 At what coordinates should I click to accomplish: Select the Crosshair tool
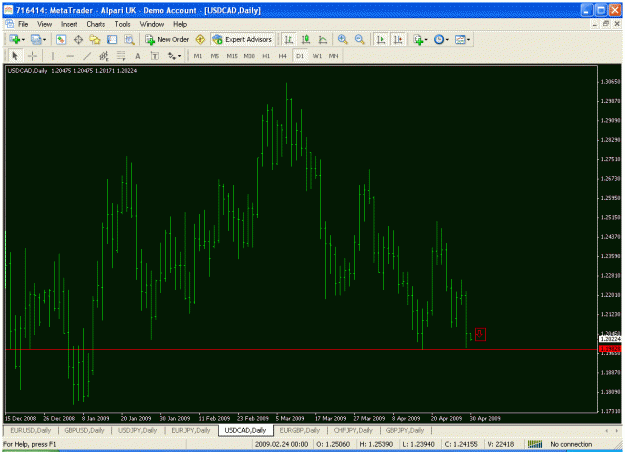pos(32,56)
